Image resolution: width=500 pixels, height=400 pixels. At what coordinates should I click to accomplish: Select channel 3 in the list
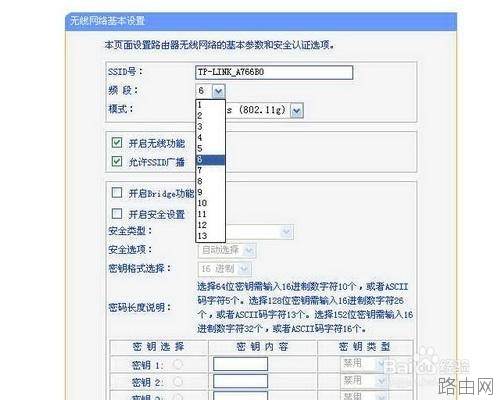coord(210,127)
